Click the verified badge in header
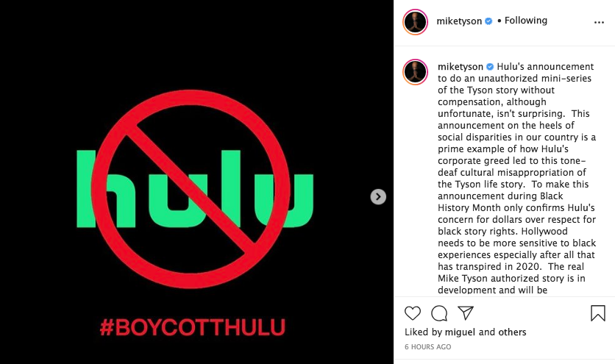This screenshot has height=364, width=615. (488, 21)
